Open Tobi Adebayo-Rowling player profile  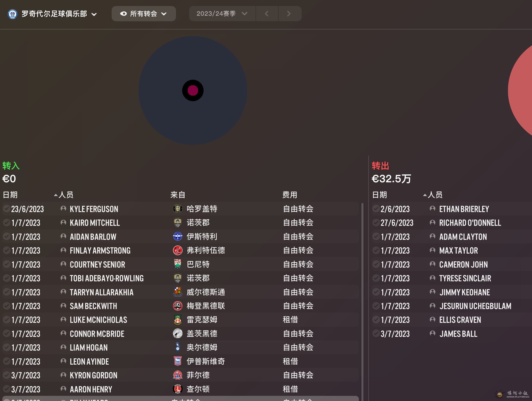coord(107,278)
